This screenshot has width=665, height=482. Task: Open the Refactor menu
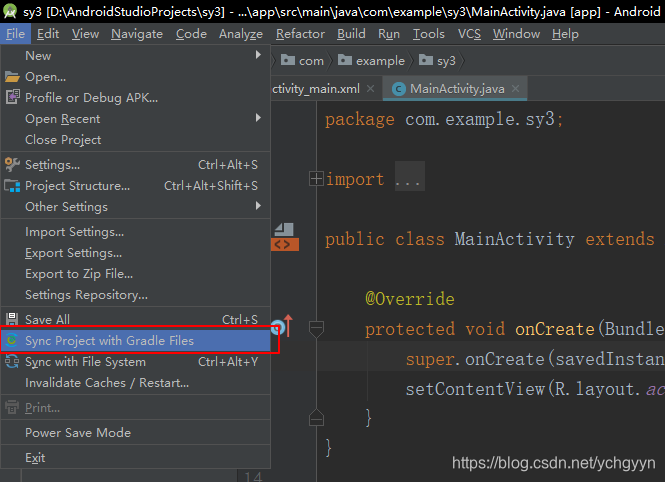[300, 33]
